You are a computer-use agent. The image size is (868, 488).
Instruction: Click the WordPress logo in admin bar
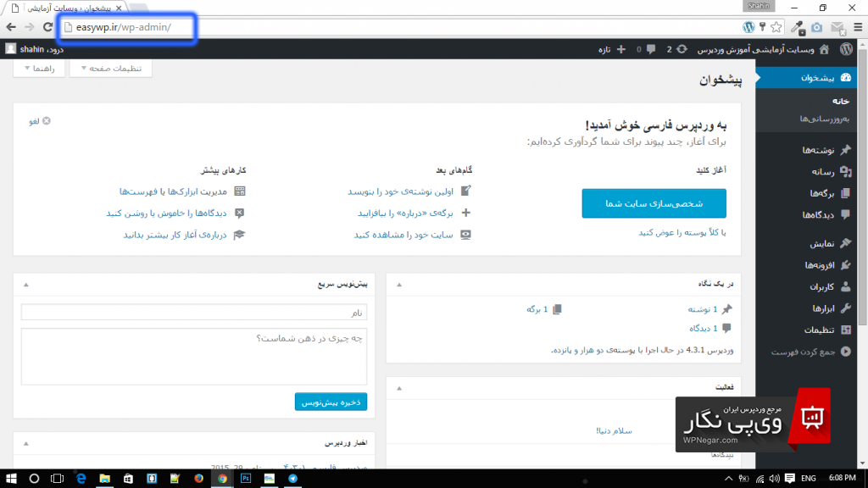[x=846, y=48]
